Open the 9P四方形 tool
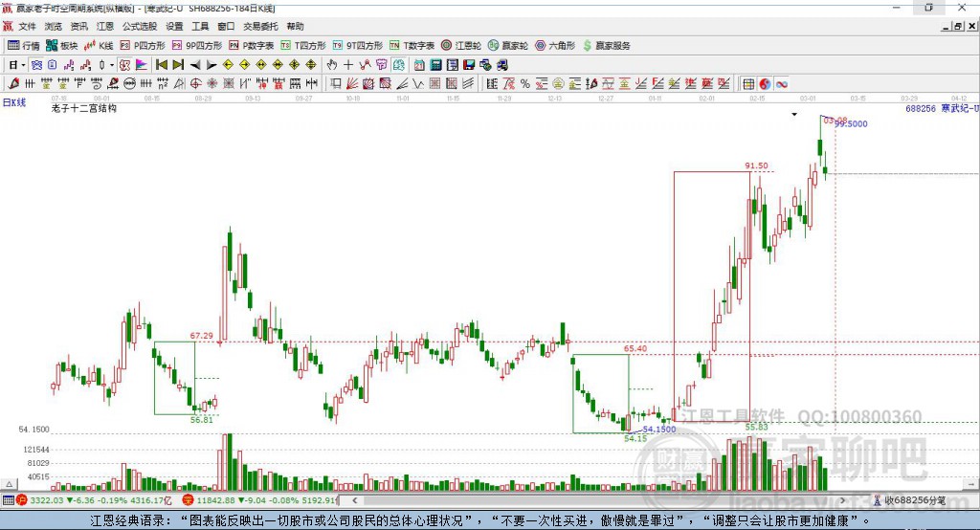The image size is (980, 530). (x=197, y=46)
